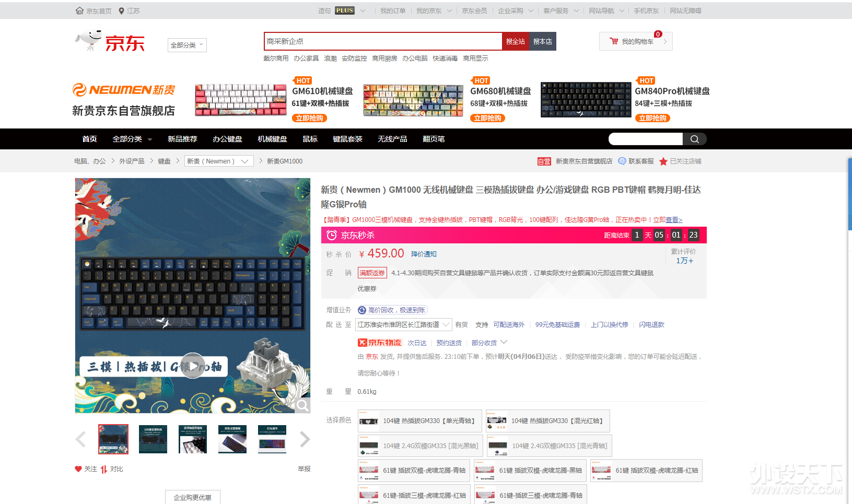
Task: Select option 61键 插拔双模-虎啸龙腾-黑轴
Action: tap(530, 471)
